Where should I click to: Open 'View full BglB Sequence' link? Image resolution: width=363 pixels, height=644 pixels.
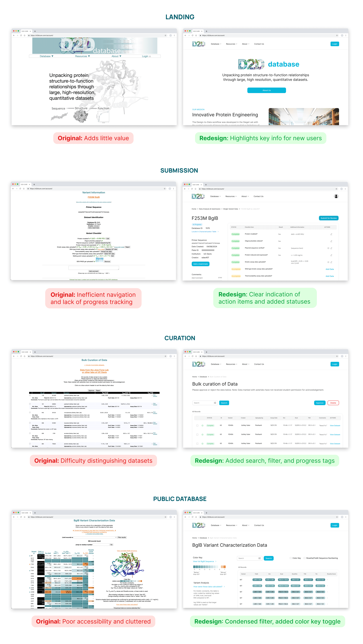pyautogui.click(x=204, y=561)
